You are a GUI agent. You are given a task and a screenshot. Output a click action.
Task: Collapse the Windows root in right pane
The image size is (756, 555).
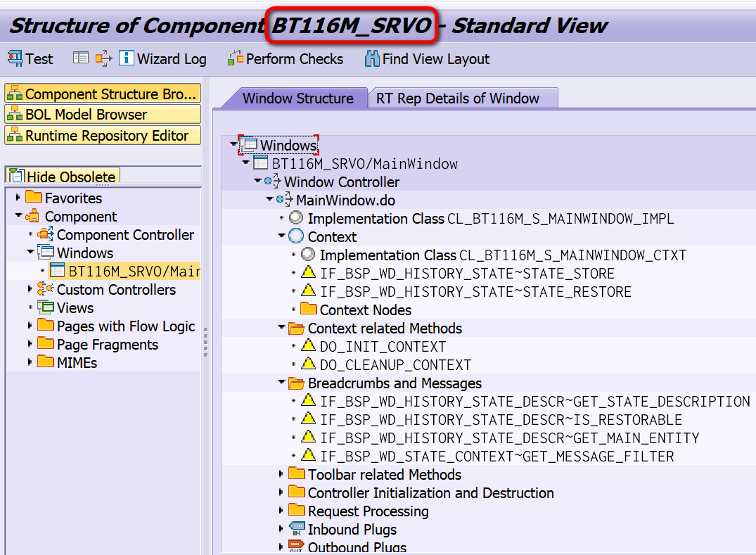[x=234, y=143]
